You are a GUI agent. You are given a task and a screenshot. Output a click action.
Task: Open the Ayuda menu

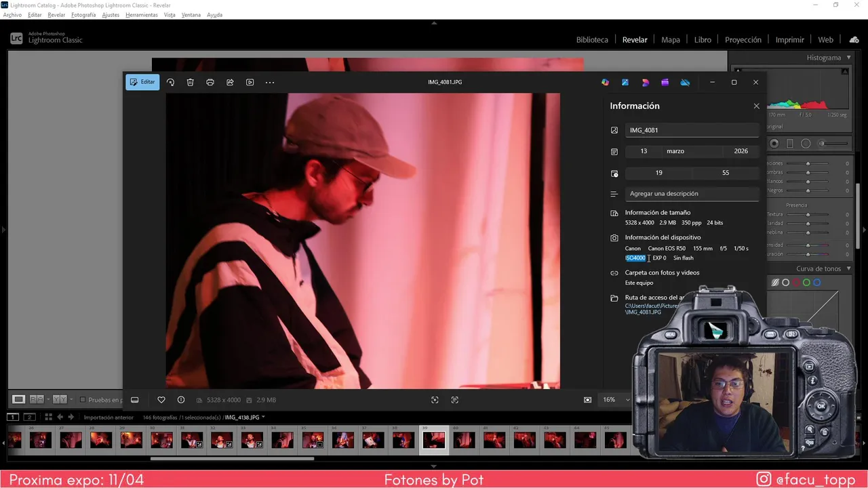pyautogui.click(x=214, y=15)
